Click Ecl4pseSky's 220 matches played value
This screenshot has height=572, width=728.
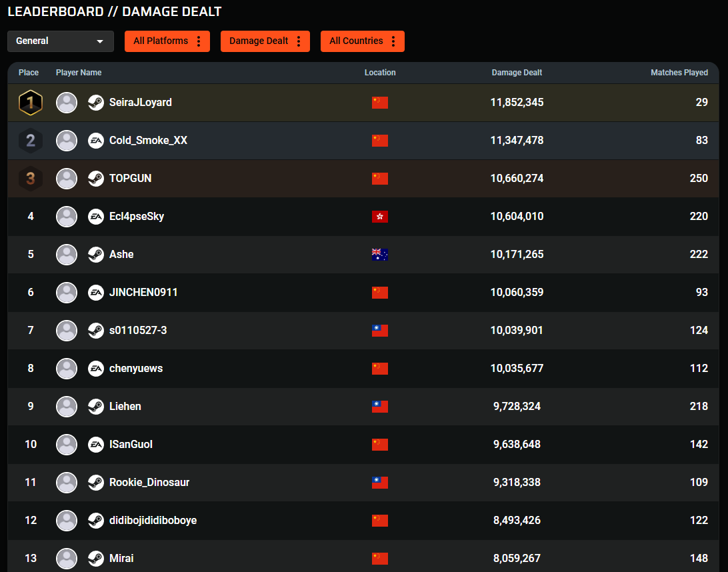click(699, 217)
